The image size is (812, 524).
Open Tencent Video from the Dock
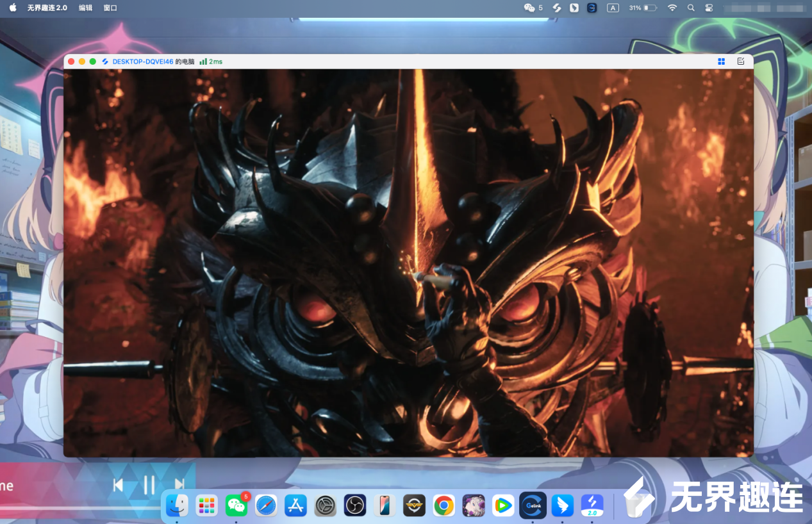503,505
